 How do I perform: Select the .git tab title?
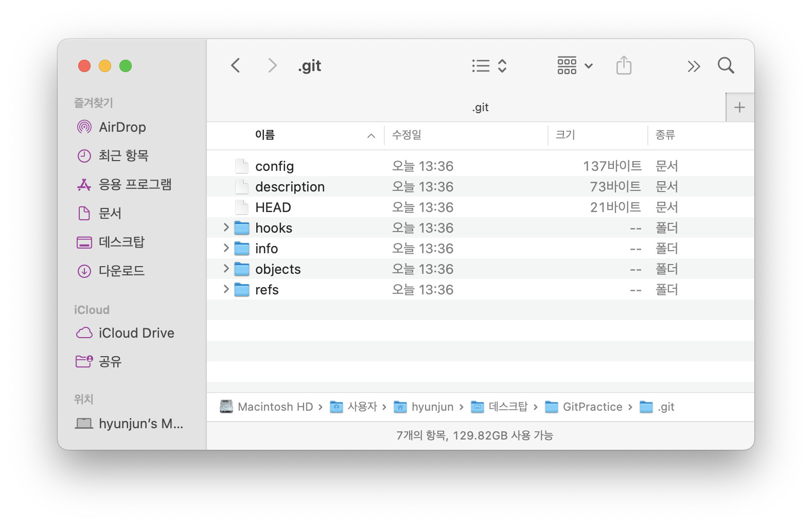480,107
